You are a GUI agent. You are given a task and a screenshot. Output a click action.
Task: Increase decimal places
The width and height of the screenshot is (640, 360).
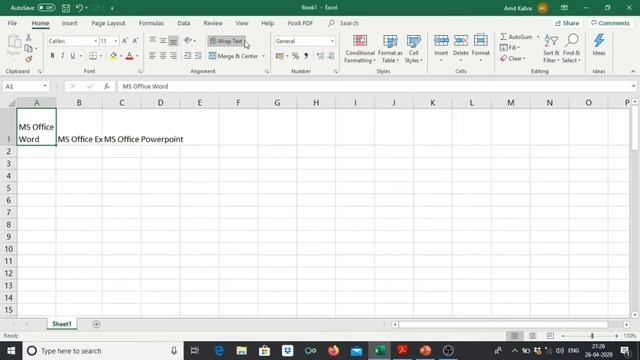[x=320, y=56]
